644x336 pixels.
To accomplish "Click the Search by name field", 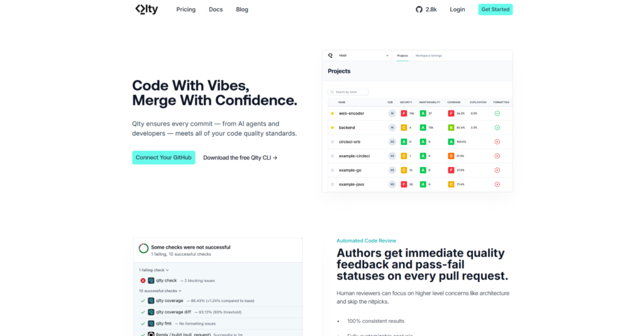I will (348, 92).
